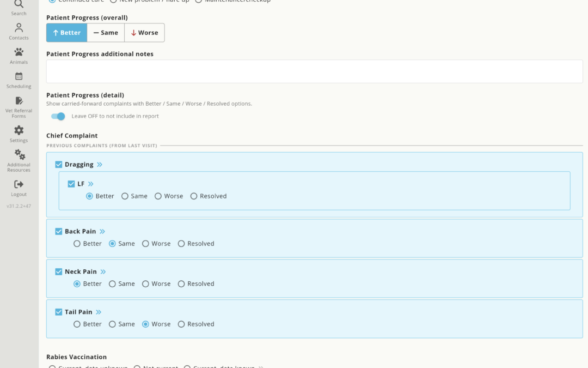Expand the LF double-chevron
588x368 pixels.
(x=91, y=184)
